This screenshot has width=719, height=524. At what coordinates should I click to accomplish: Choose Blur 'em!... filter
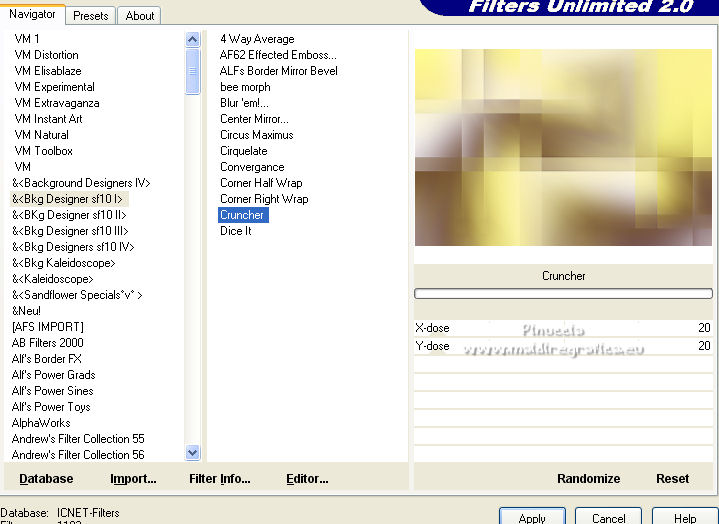pos(244,103)
